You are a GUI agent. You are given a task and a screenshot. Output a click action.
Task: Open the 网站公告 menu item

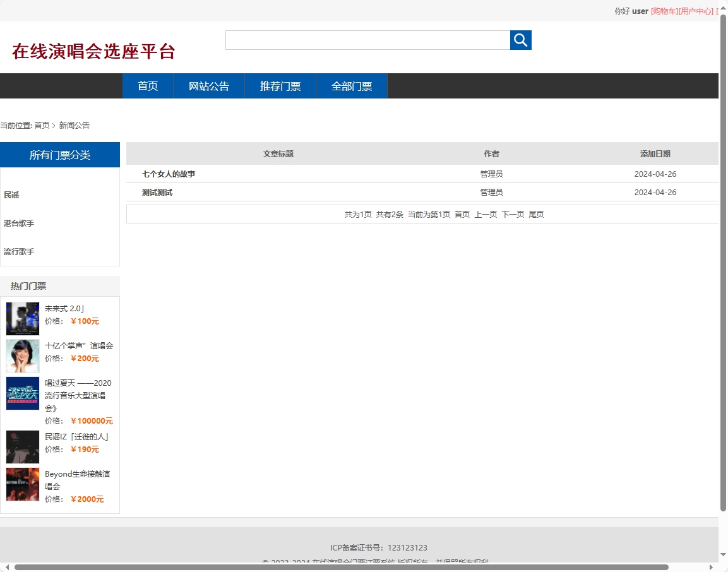click(x=209, y=86)
